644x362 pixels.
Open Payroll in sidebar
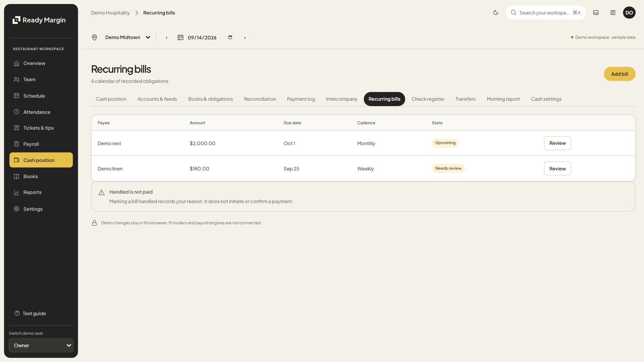click(x=41, y=144)
